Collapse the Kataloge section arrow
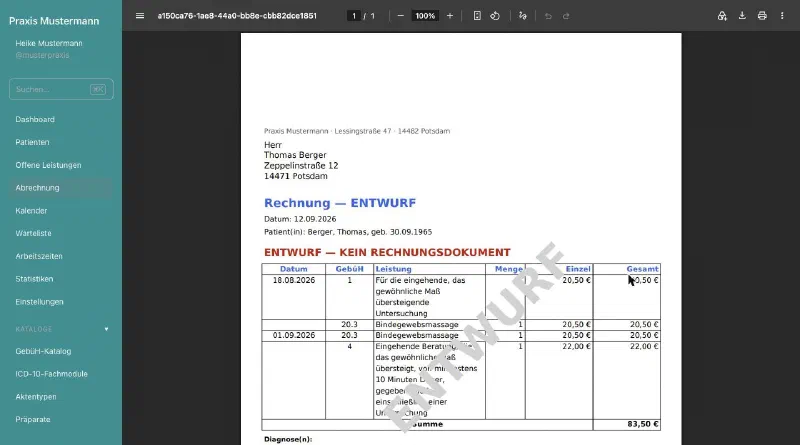 (106, 329)
